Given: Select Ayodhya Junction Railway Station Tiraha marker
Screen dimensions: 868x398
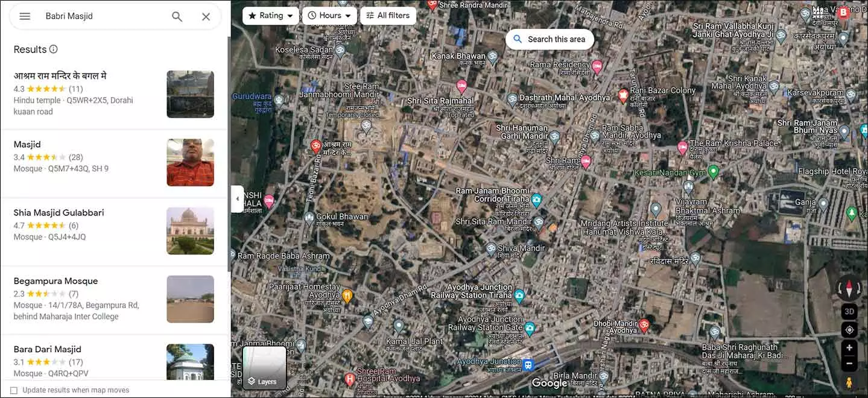Looking at the screenshot, I should 519,295.
